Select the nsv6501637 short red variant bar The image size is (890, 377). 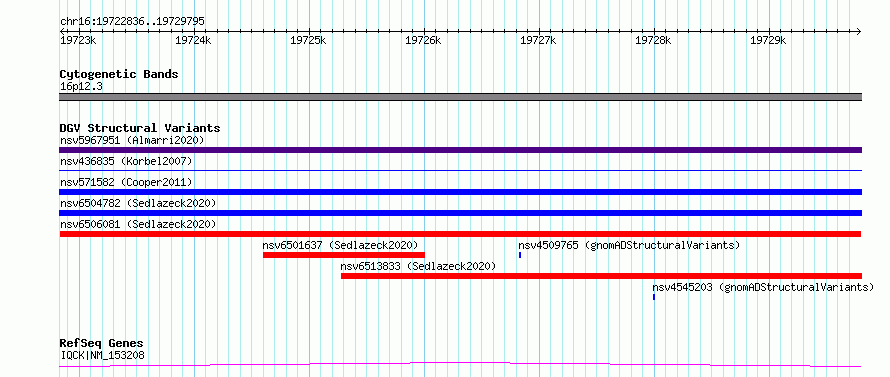click(x=344, y=255)
